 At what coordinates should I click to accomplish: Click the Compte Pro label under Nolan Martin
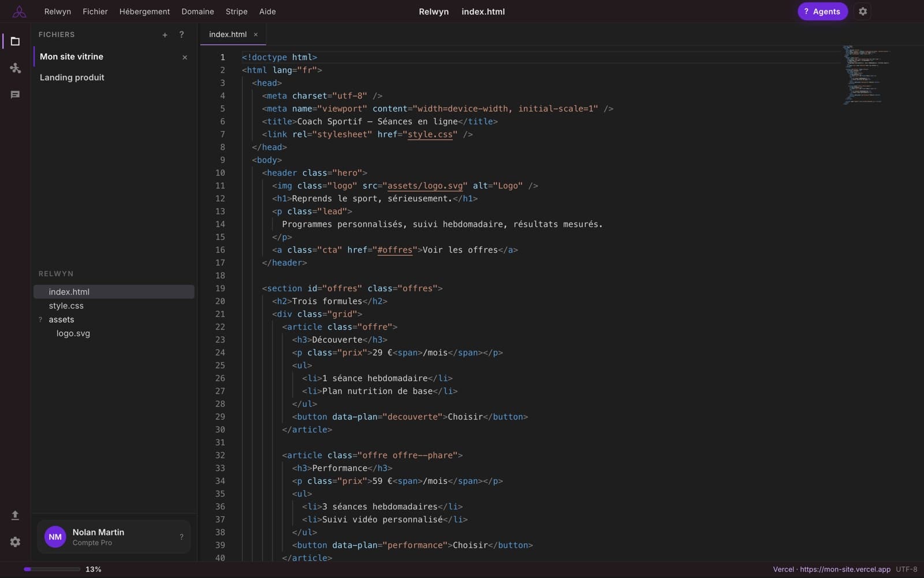pyautogui.click(x=92, y=543)
